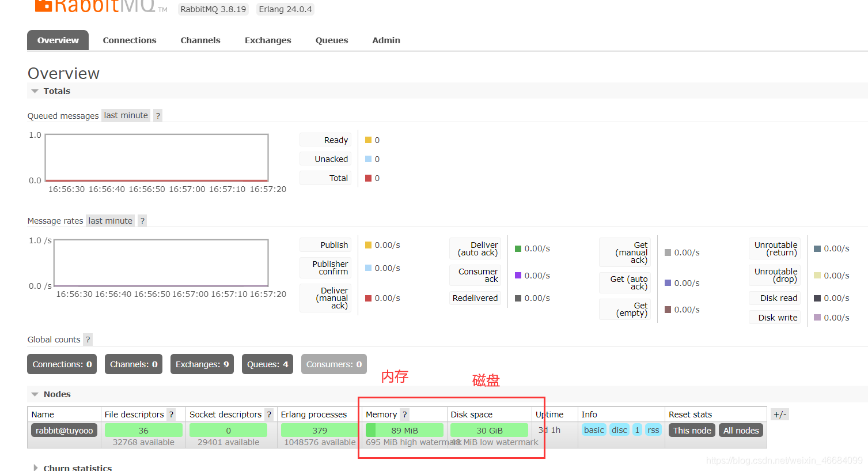The image size is (868, 471).
Task: Click the Redelivered legend label
Action: 475,298
